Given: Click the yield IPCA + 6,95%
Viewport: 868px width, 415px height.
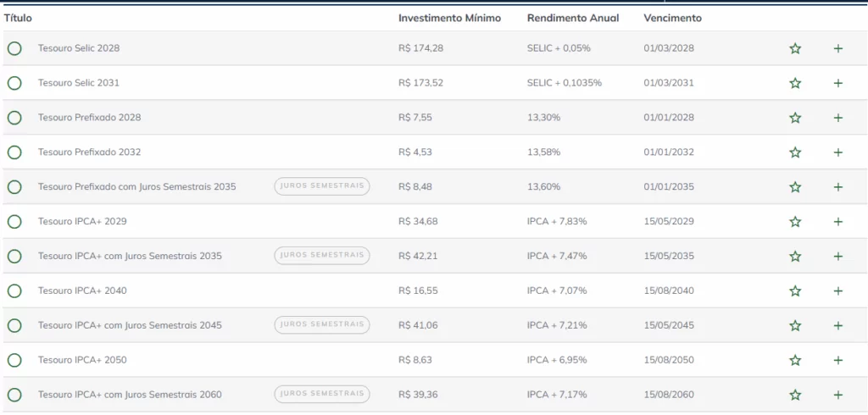Looking at the screenshot, I should (557, 360).
